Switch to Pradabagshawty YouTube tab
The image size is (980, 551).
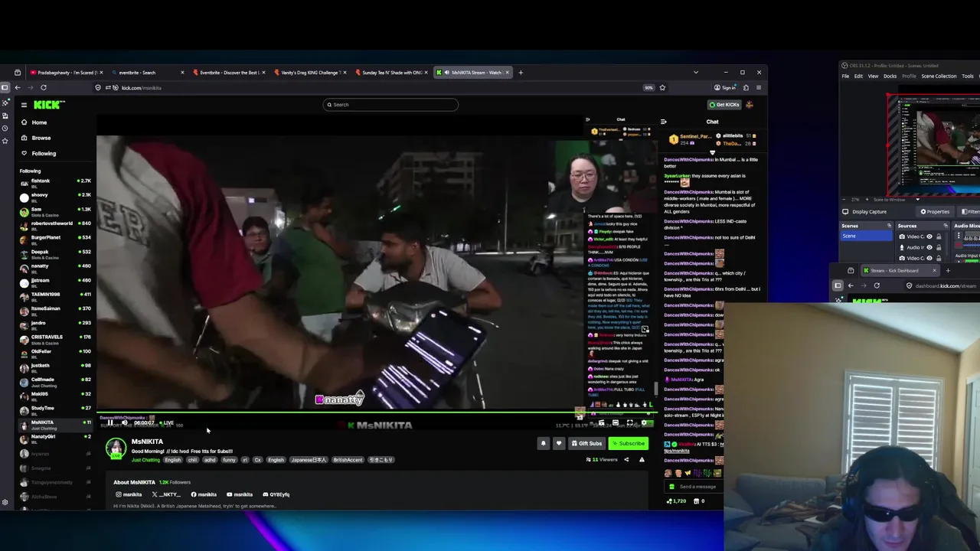[64, 73]
